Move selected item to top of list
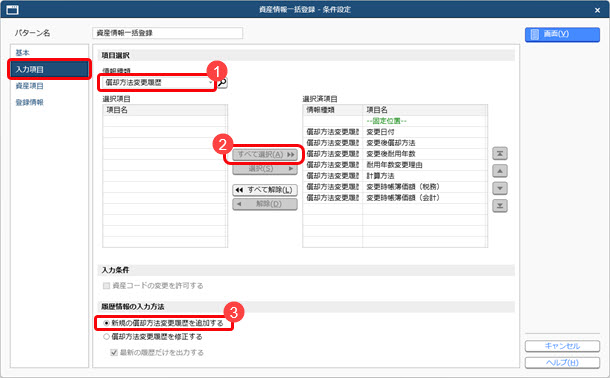This screenshot has width=610, height=378. 500,154
